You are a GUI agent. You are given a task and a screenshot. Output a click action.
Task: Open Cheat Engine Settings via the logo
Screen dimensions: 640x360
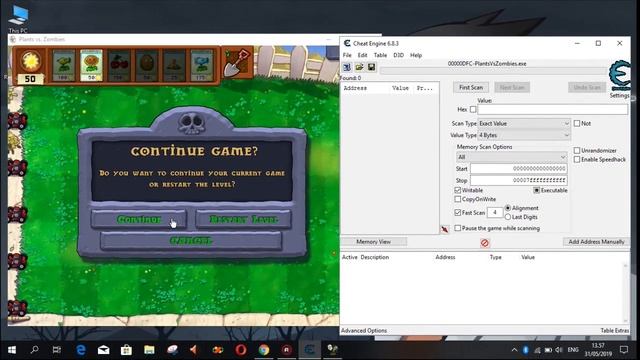coord(620,76)
